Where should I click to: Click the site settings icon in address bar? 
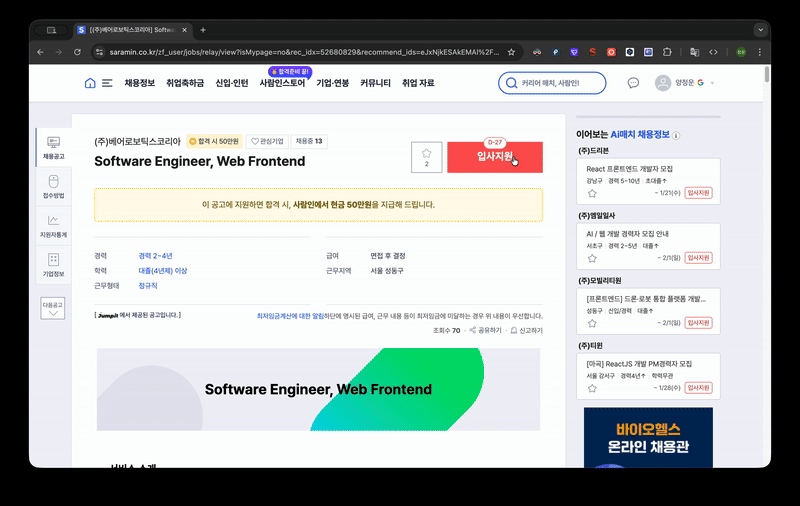99,52
